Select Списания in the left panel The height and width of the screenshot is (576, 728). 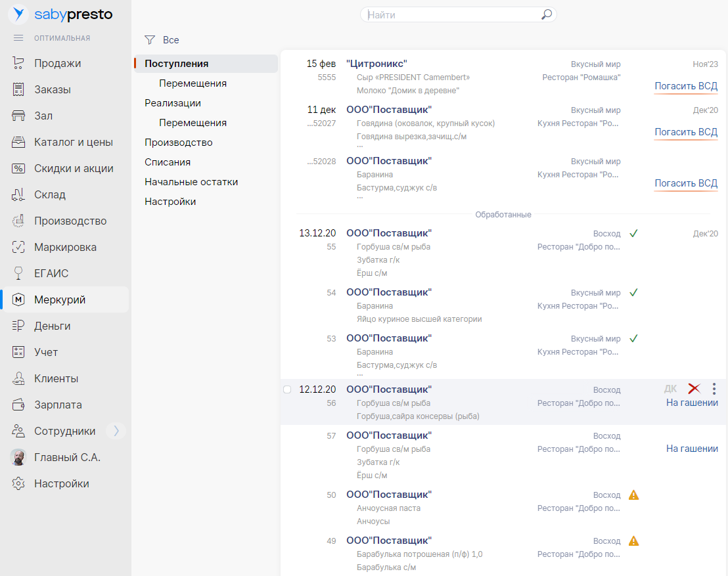168,162
